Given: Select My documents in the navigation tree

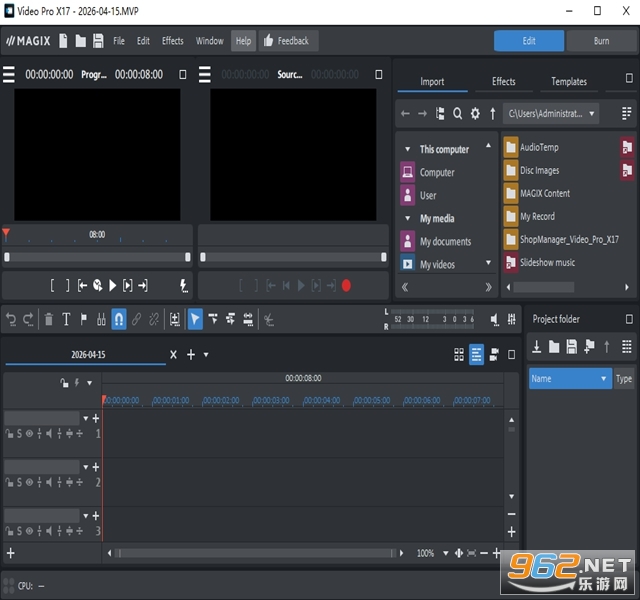Looking at the screenshot, I should 445,242.
